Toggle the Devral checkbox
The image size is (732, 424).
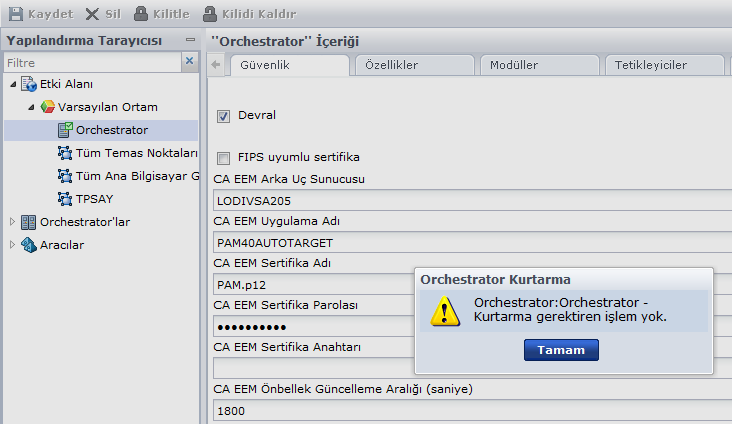pyautogui.click(x=223, y=116)
